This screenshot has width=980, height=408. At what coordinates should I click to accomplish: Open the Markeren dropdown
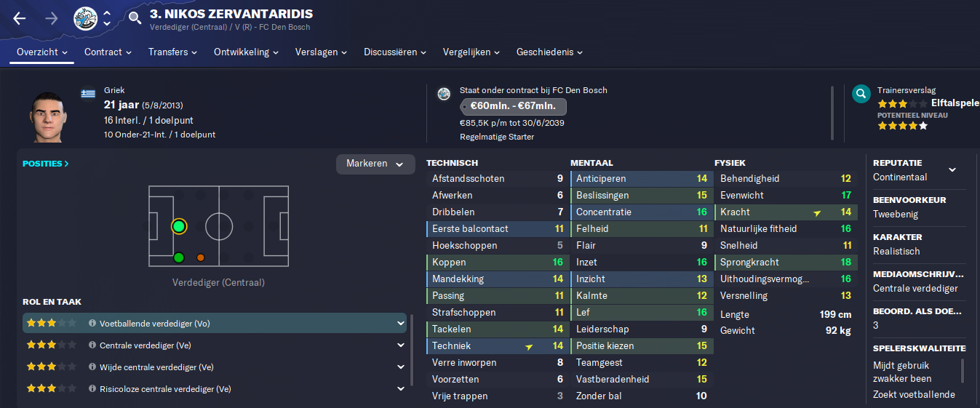click(375, 164)
